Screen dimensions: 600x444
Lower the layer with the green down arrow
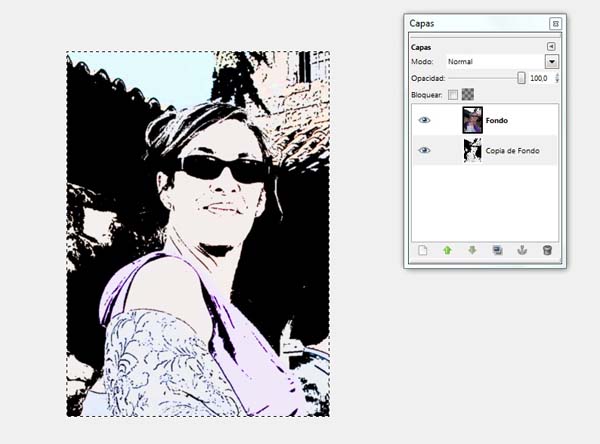pyautogui.click(x=472, y=251)
